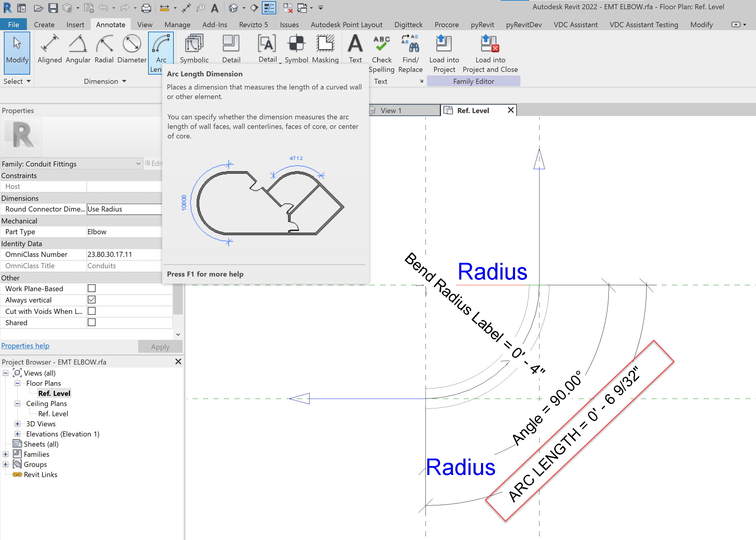This screenshot has width=756, height=540.
Task: Click the quick access Text 'A' icon
Action: 215,8
